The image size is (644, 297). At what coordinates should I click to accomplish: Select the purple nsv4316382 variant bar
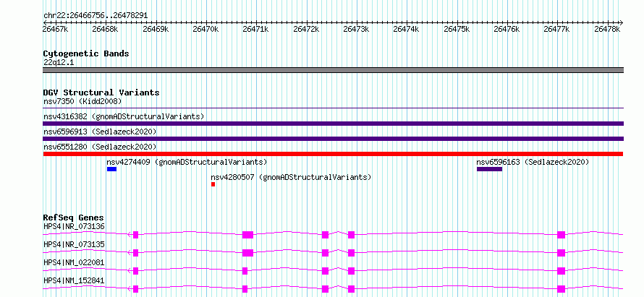[333, 124]
